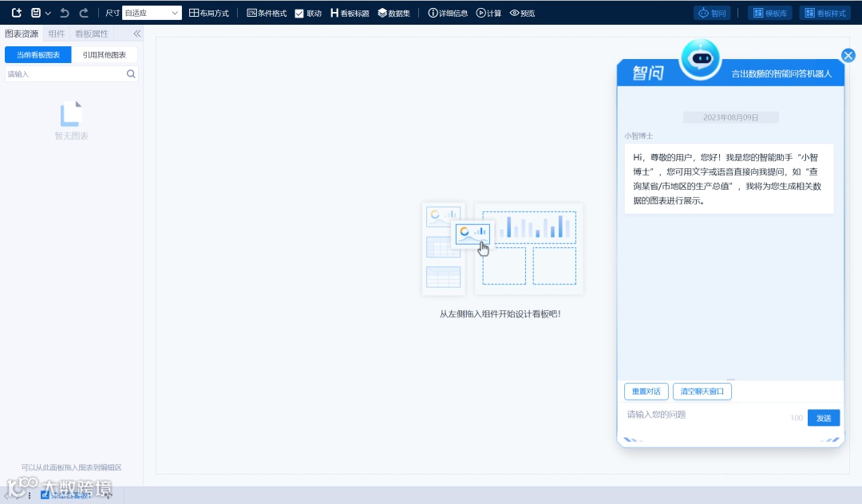
Task: Select 当前看板图表 segment
Action: pyautogui.click(x=38, y=54)
